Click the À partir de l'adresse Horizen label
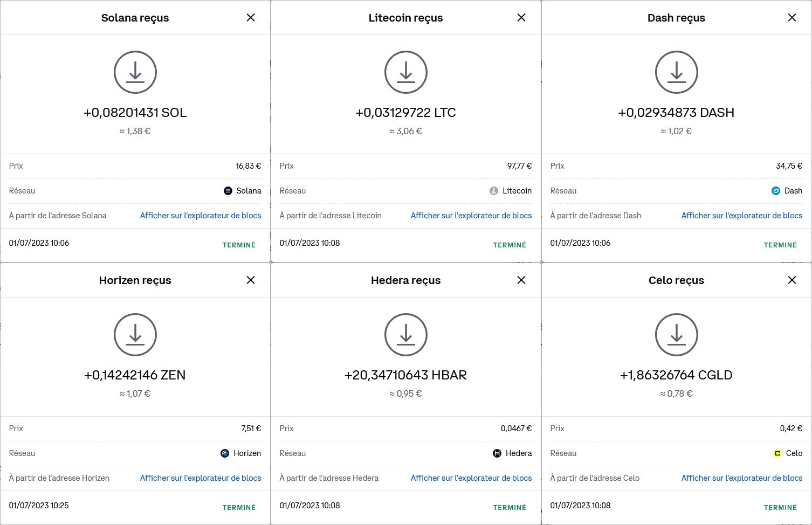 (x=59, y=478)
